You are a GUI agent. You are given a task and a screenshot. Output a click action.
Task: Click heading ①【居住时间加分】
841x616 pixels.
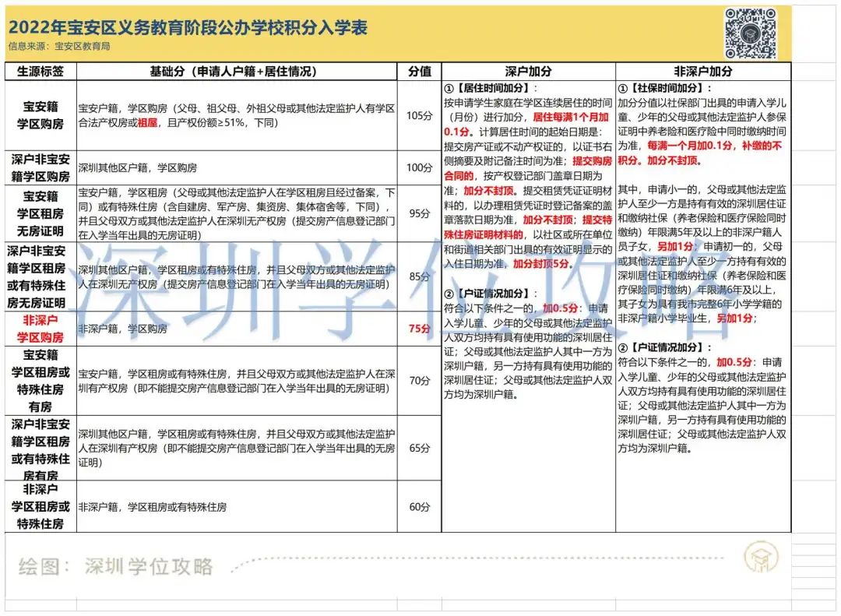[491, 88]
